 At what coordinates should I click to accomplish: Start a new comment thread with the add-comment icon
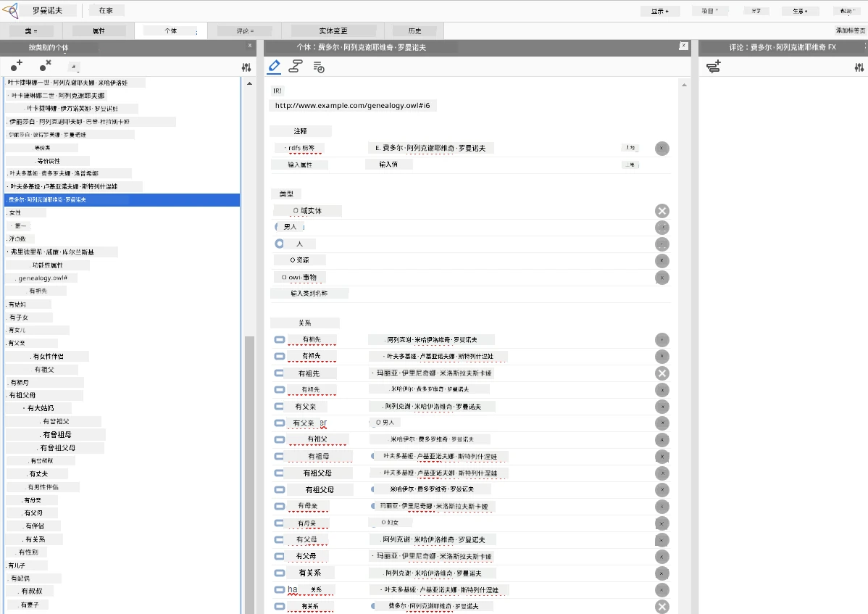(714, 67)
